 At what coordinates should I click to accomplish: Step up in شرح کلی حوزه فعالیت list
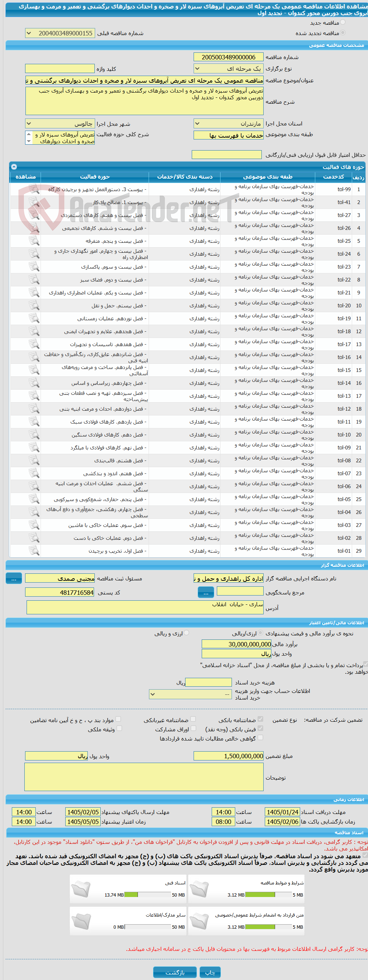[29, 134]
